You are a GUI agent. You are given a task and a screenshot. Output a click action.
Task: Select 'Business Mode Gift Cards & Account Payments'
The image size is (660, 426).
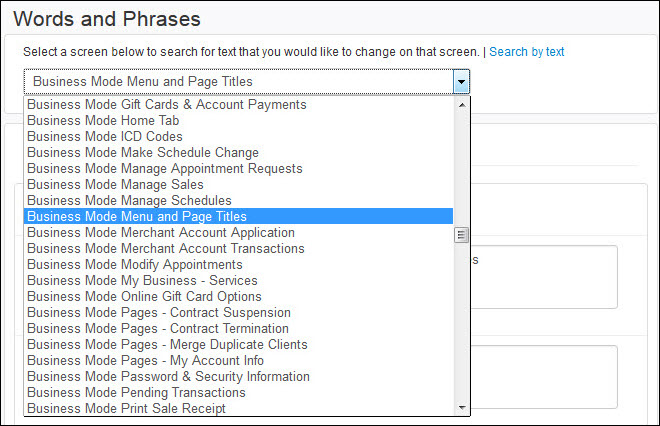point(167,104)
